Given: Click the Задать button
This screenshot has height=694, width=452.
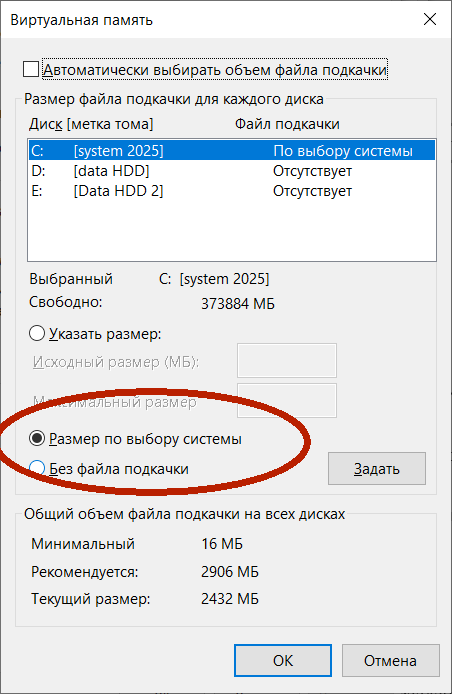Looking at the screenshot, I should click(377, 468).
